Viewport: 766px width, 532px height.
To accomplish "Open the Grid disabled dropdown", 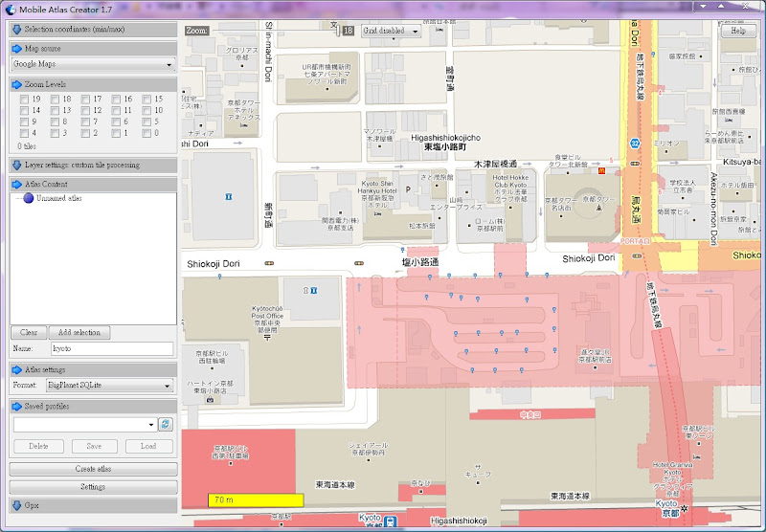I will tap(391, 31).
